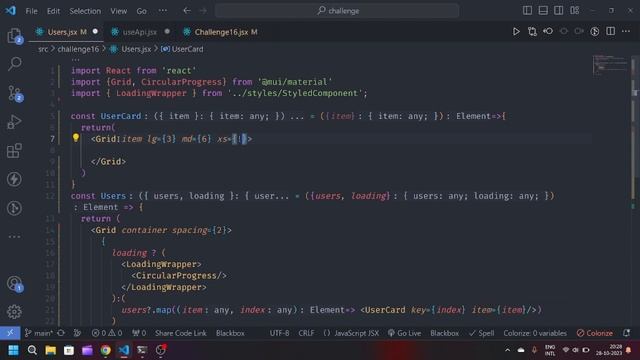Click Blackbox entry next to Go Live
Viewport: 640px width, 360px height.
click(x=444, y=333)
